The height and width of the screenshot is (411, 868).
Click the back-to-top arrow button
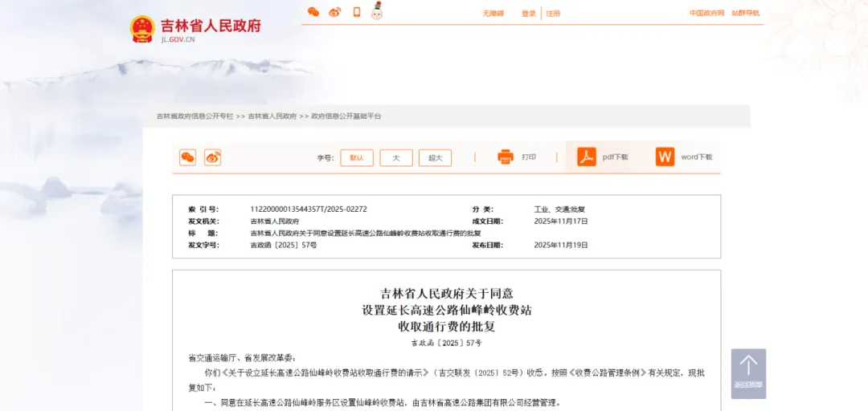[748, 372]
